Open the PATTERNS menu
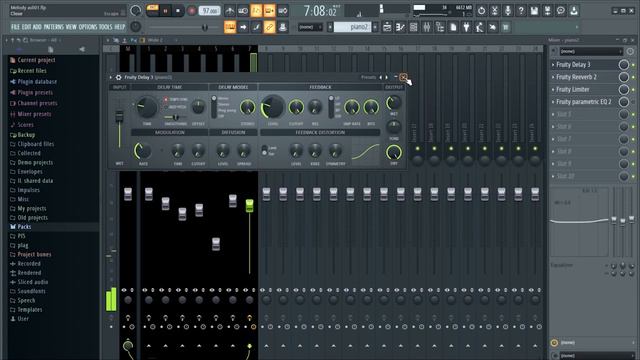The width and height of the screenshot is (640, 360). pyautogui.click(x=53, y=27)
